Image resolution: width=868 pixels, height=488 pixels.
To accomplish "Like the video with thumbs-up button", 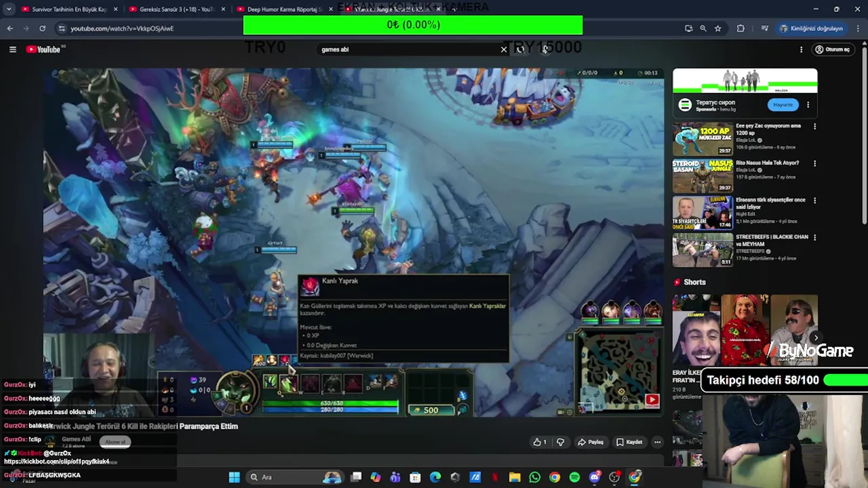I will pyautogui.click(x=540, y=442).
